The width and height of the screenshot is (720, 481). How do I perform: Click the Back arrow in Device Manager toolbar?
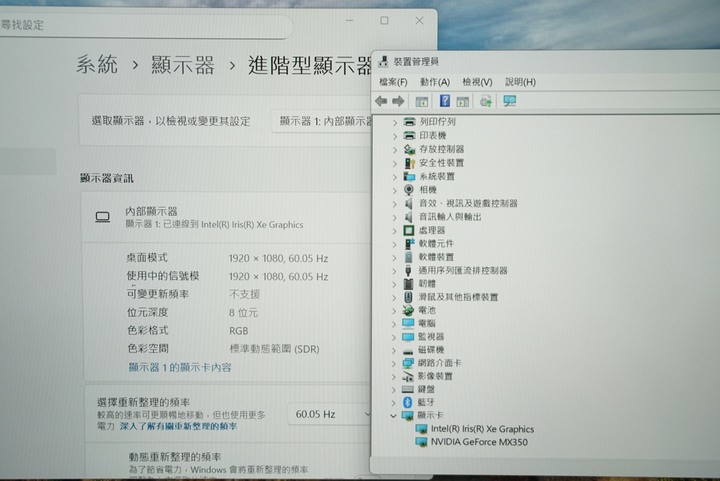[x=381, y=101]
